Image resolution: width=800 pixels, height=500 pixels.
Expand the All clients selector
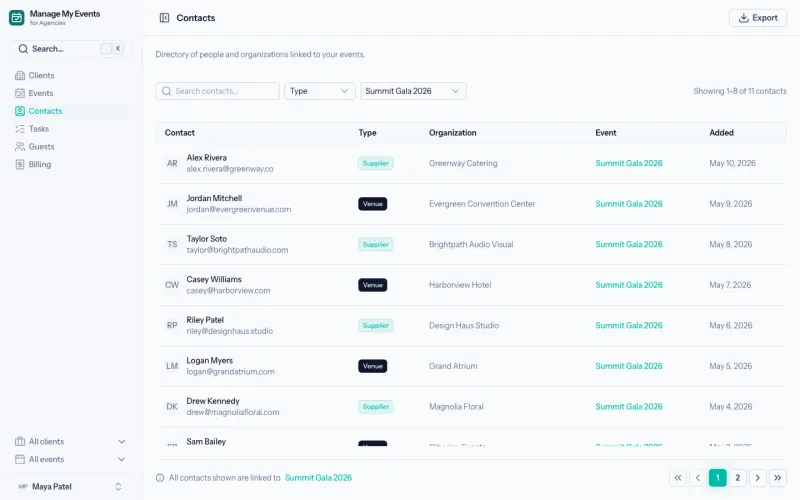pos(70,442)
